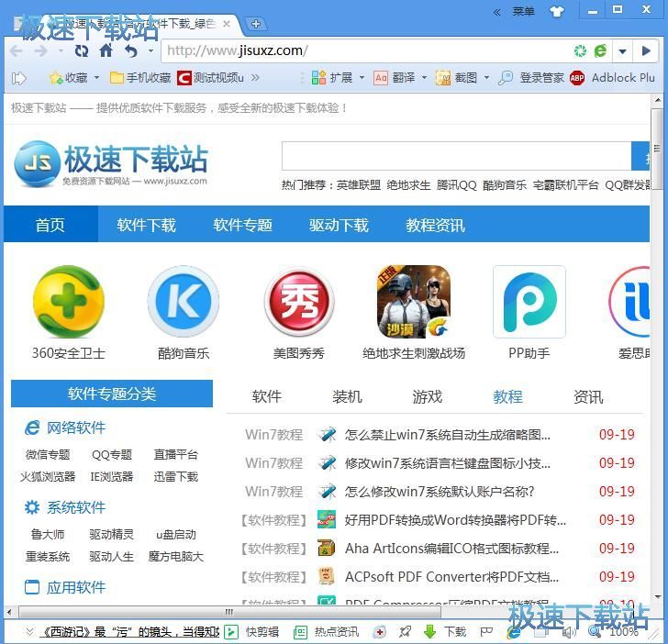Open the 美图秀秀 app icon

(299, 302)
